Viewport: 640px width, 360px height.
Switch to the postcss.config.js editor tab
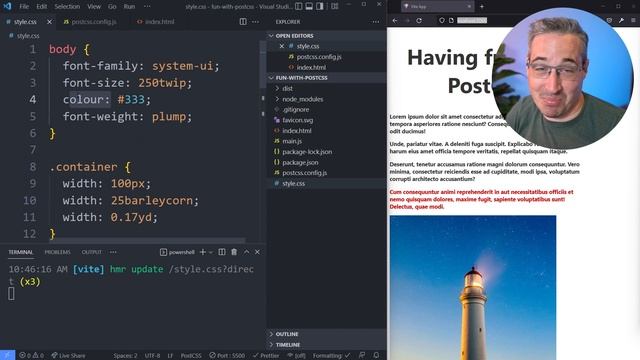tap(90, 22)
